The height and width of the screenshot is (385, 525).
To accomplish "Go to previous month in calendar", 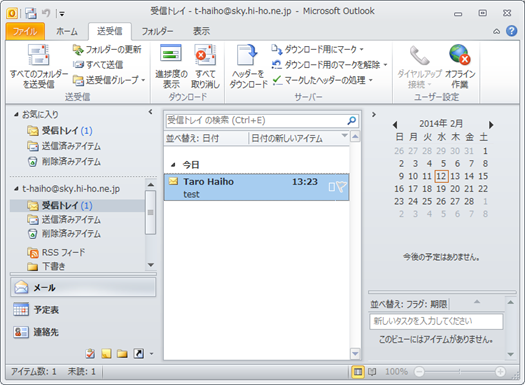I will [x=395, y=125].
